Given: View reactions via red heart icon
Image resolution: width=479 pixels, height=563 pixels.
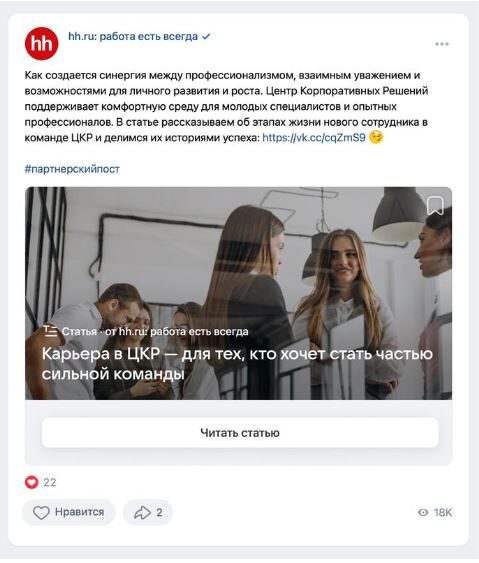Looking at the screenshot, I should pyautogui.click(x=32, y=482).
